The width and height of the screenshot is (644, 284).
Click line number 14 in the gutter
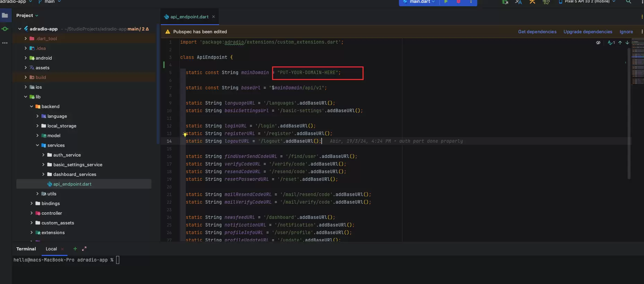coord(169,141)
